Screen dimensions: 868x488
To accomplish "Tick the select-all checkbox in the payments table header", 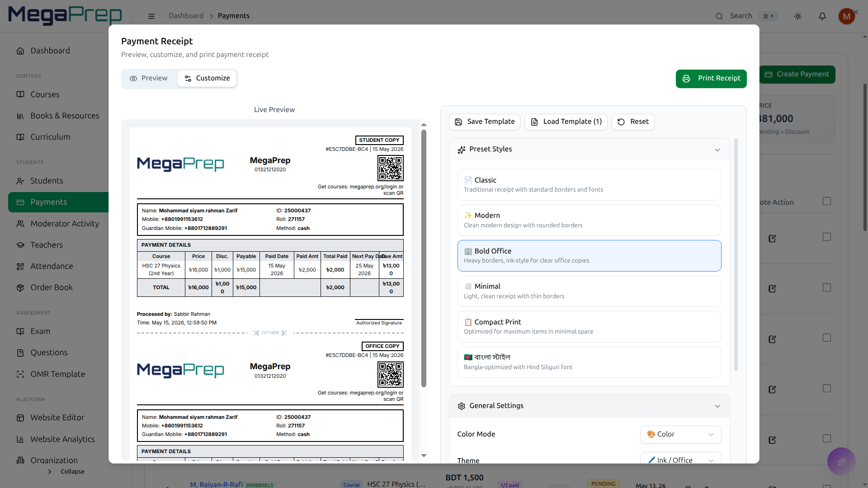I will [827, 201].
